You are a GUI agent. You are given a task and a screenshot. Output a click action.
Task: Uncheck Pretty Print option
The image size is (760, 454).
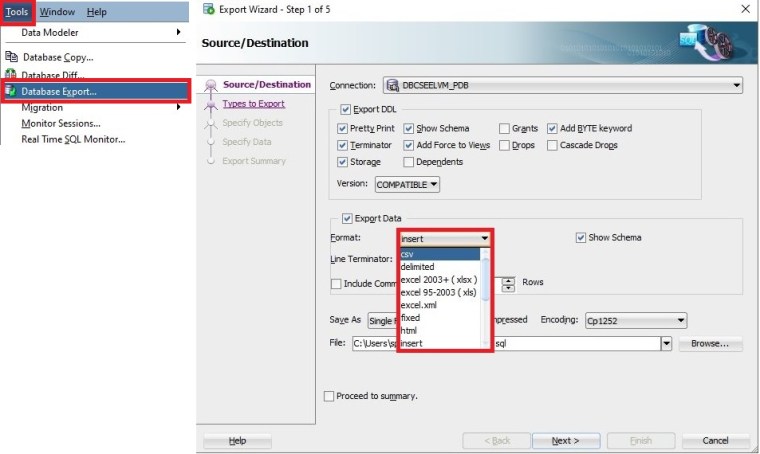point(342,128)
